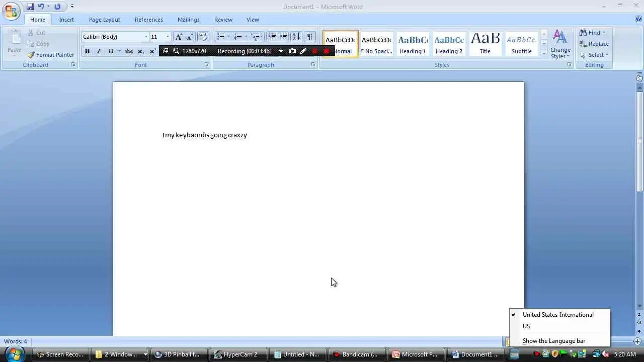Apply Subtitle style
Screen dimensions: 644x362
(x=521, y=44)
